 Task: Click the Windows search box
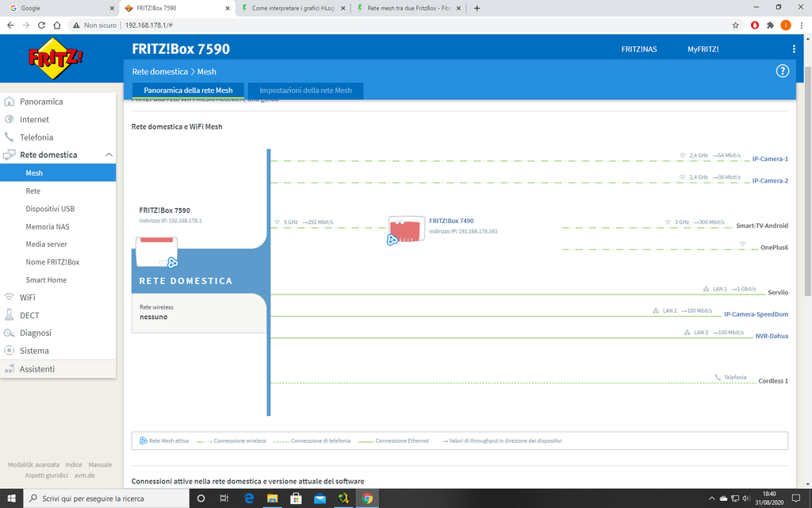(106, 498)
